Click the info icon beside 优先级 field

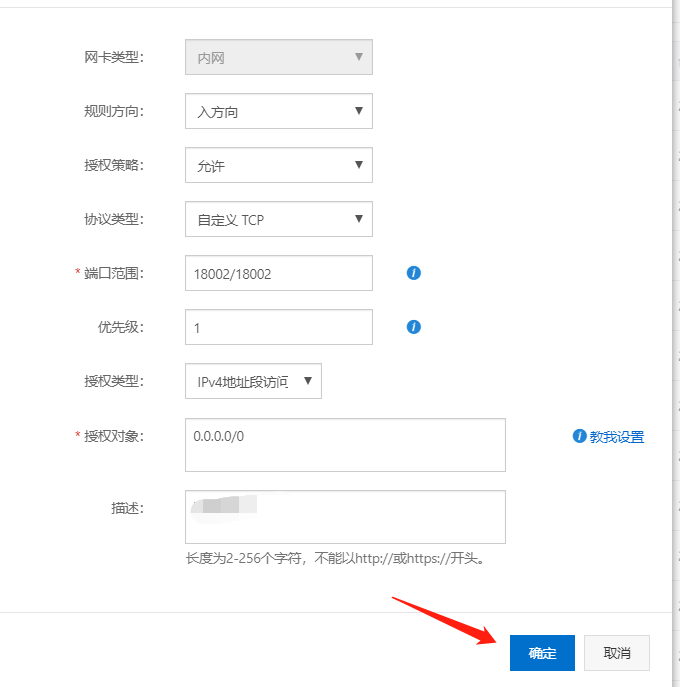414,327
